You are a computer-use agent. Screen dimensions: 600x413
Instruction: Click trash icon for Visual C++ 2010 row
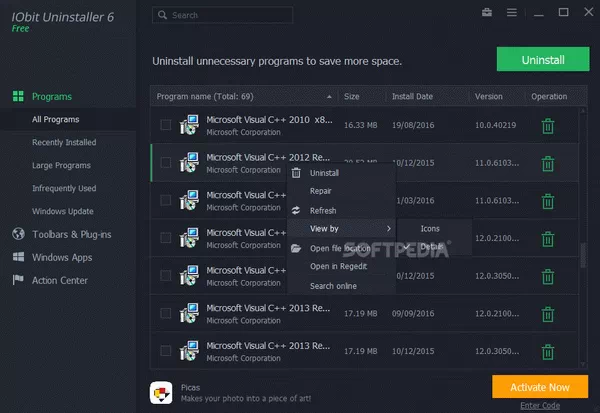tap(548, 126)
